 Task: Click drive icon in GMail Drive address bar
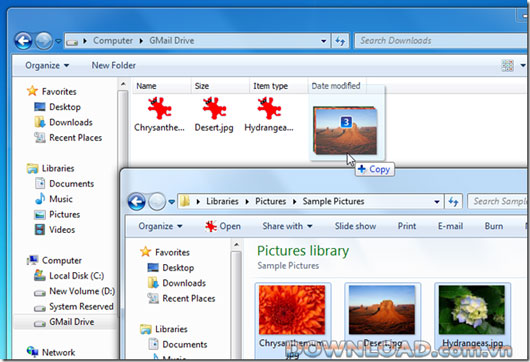72,42
